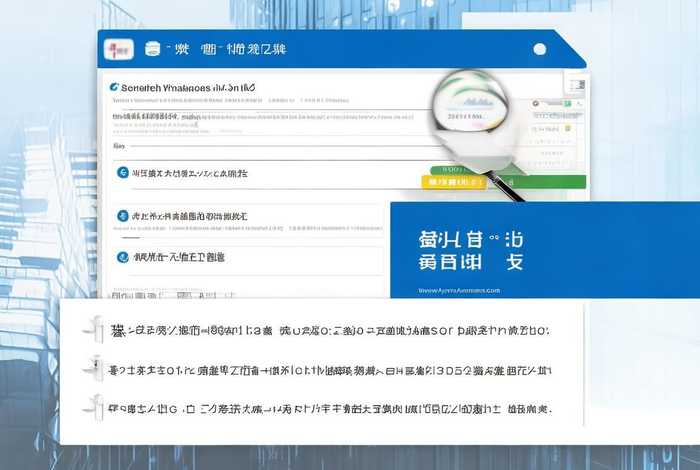
Task: Click the small yellow square in right sidebar
Action: pyautogui.click(x=568, y=129)
